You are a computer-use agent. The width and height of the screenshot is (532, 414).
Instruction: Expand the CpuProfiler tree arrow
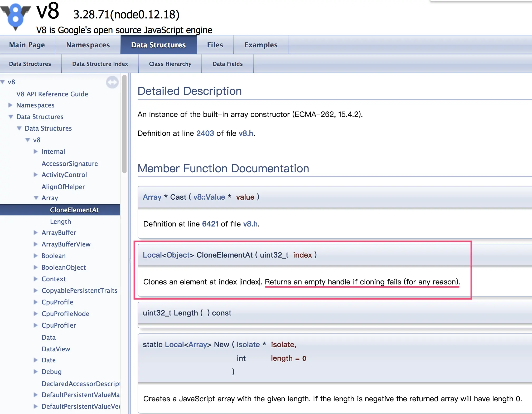36,325
